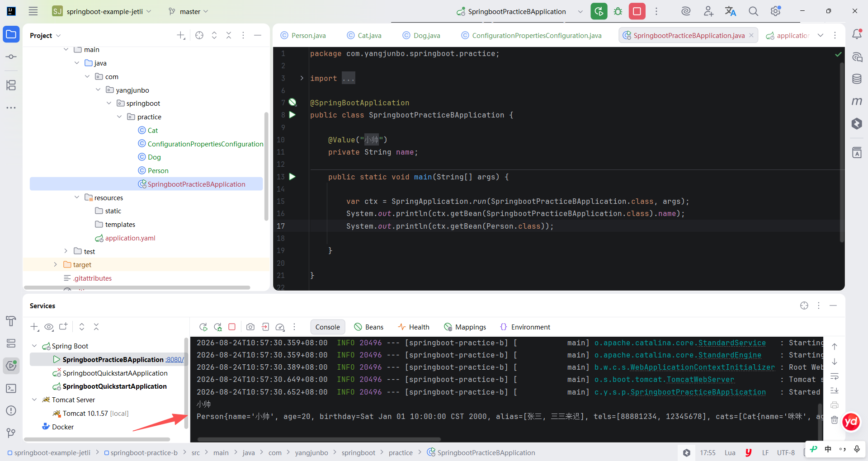Open the Database tool window icon
The image size is (868, 461).
[857, 79]
